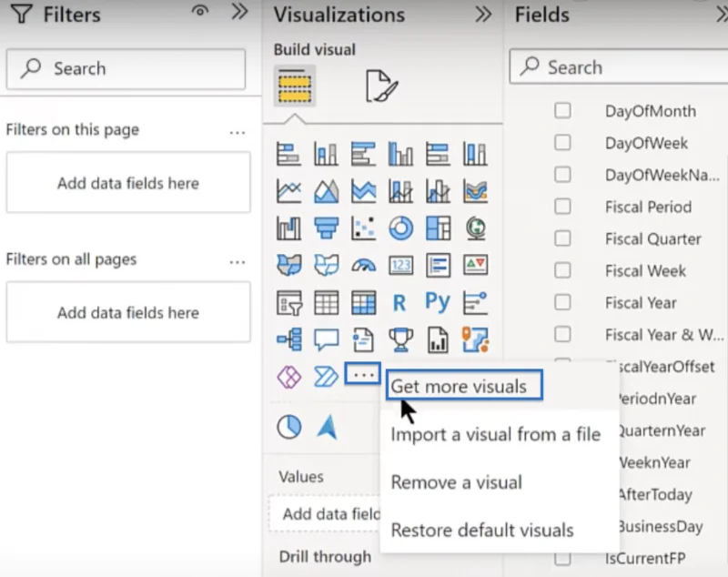Viewport: 728px width, 577px height.
Task: Switch to the Build visual fields tab
Action: [x=295, y=86]
